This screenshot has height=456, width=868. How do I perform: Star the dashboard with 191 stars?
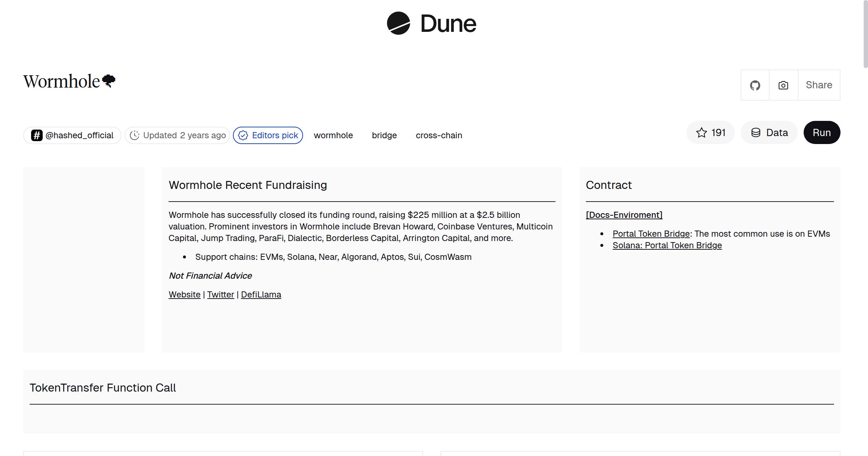pyautogui.click(x=710, y=133)
